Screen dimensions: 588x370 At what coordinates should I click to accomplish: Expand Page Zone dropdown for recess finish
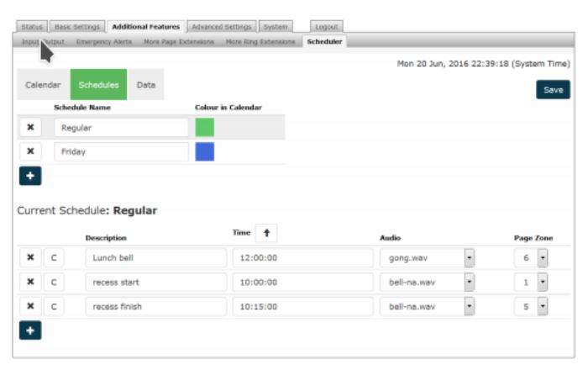pyautogui.click(x=542, y=307)
